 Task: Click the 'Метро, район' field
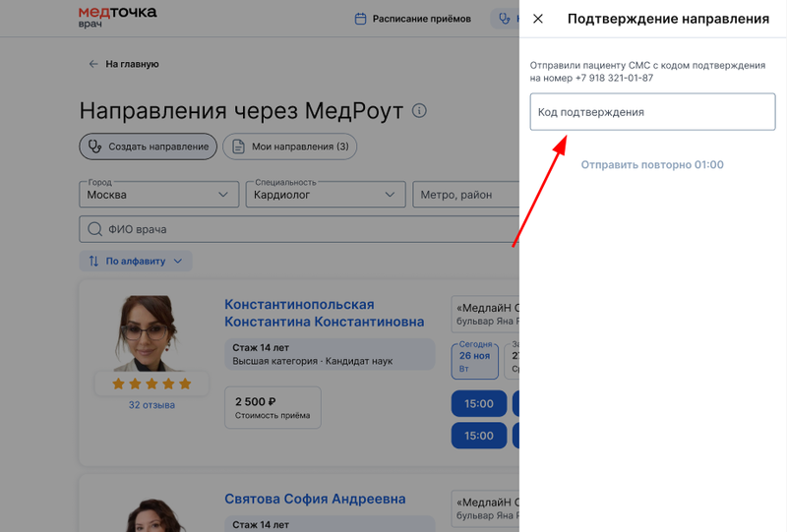[x=465, y=195]
